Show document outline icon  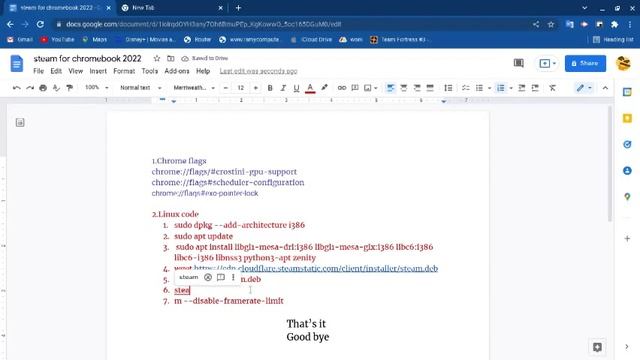pyautogui.click(x=20, y=122)
